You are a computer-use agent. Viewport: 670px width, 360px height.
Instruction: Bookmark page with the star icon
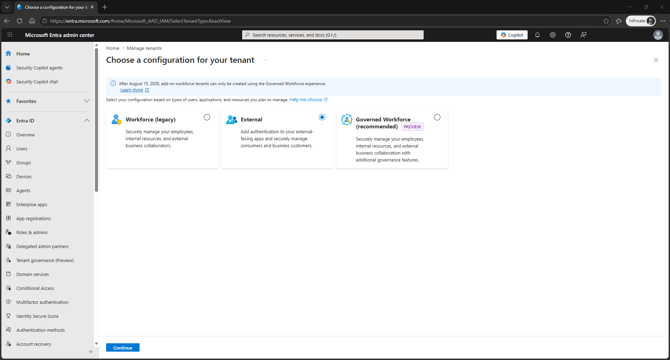(606, 21)
